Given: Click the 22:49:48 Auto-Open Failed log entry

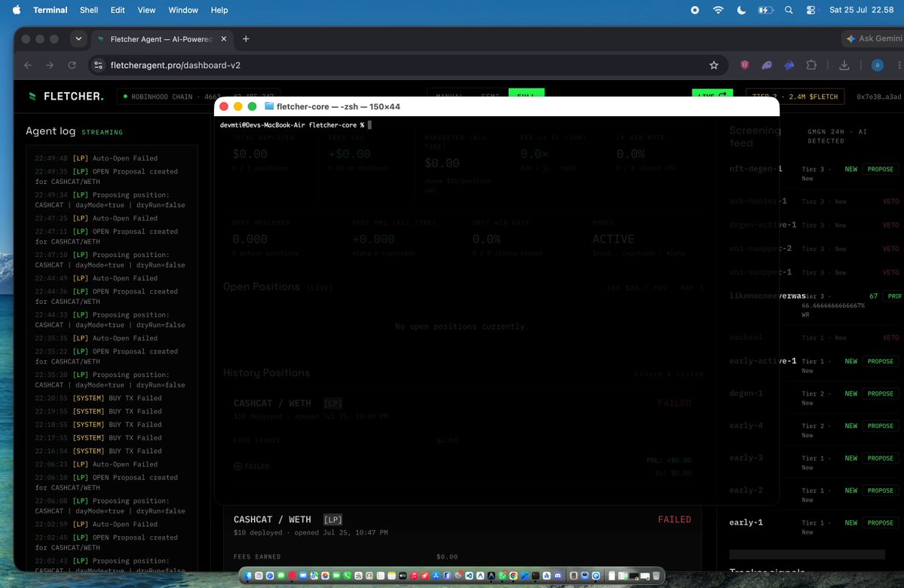Looking at the screenshot, I should 97,158.
